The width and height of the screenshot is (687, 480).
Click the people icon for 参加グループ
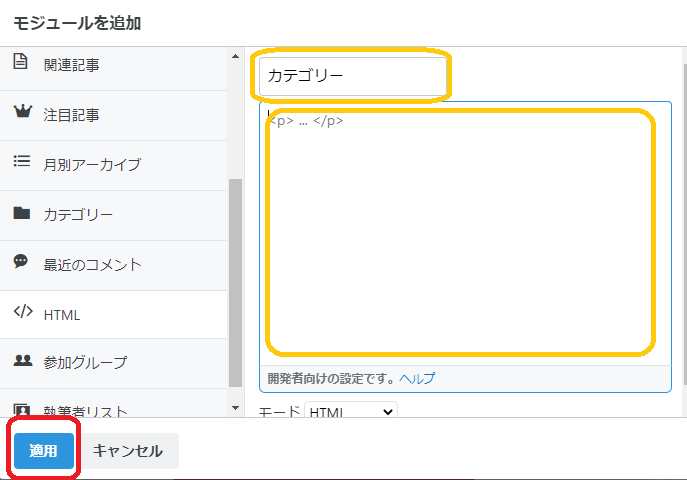pyautogui.click(x=23, y=360)
